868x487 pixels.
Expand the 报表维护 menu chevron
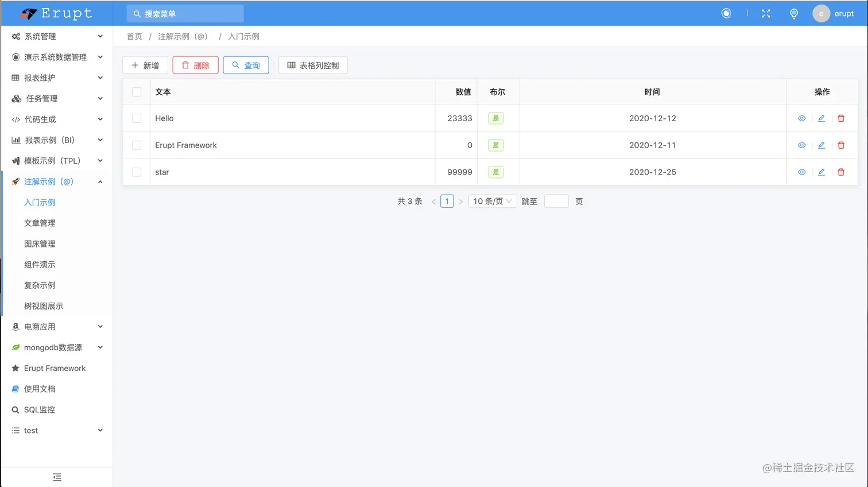(100, 78)
